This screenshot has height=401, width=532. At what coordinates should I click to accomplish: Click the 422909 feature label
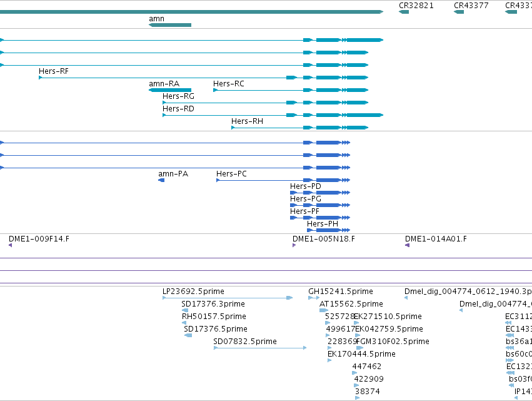click(369, 379)
